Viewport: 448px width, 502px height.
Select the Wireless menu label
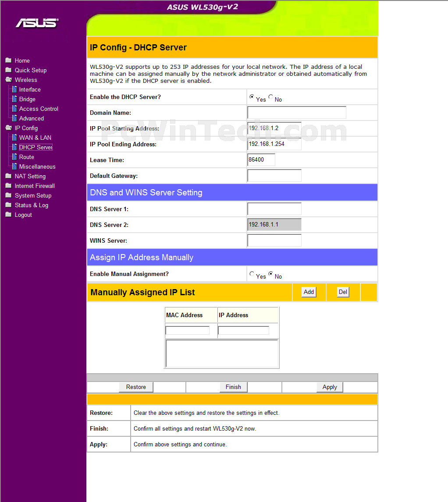26,80
